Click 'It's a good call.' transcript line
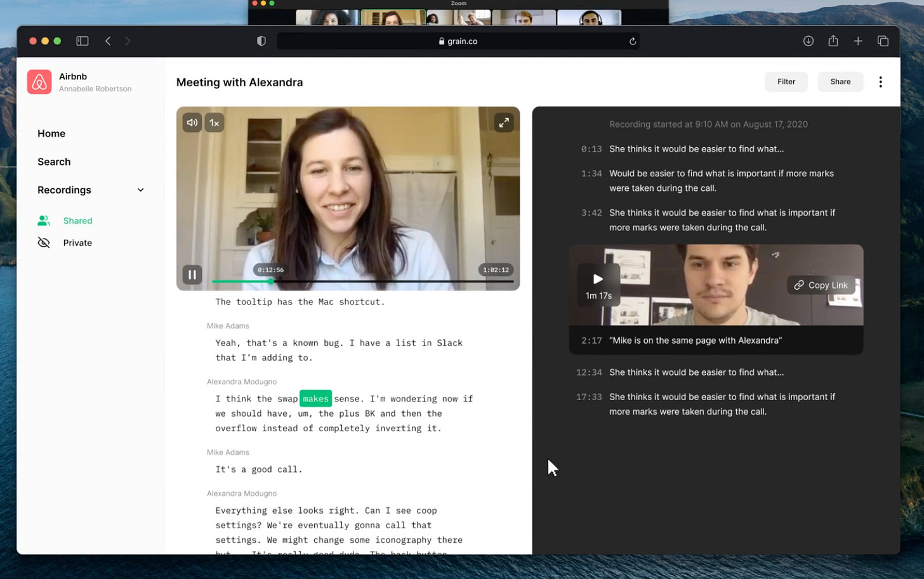The image size is (924, 579). [x=259, y=470]
